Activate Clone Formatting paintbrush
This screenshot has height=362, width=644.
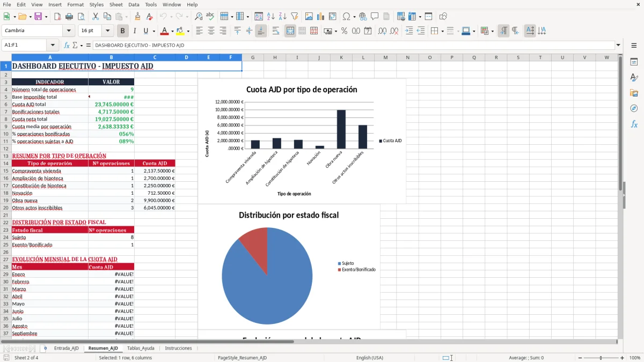(137, 17)
